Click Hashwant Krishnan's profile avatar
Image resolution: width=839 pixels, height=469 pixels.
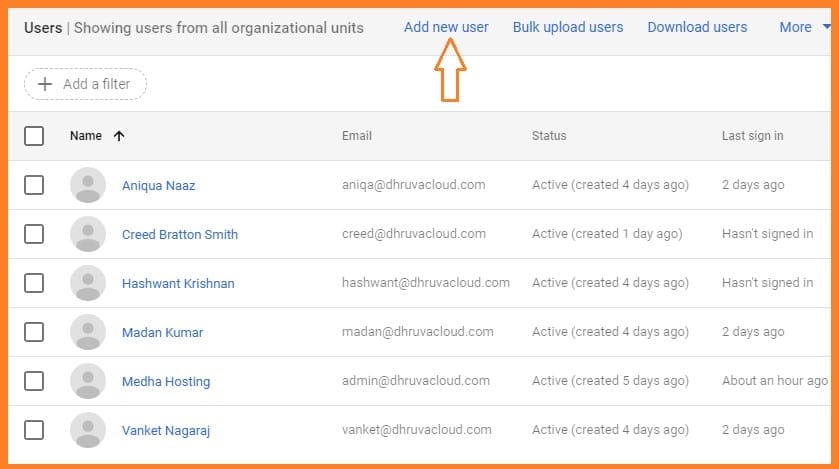click(x=88, y=283)
